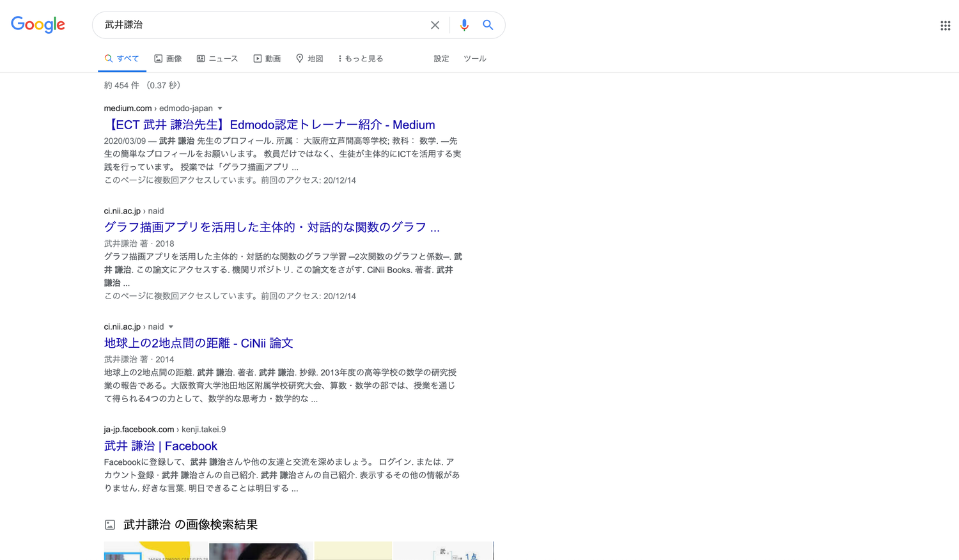
Task: Click the first image result thumbnail with yellow background
Action: [156, 551]
